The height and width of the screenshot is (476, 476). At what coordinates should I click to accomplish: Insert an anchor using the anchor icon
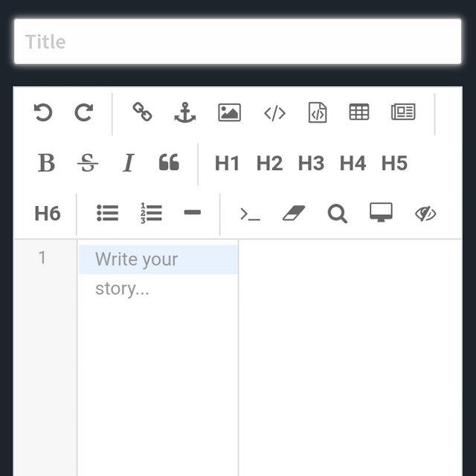[184, 112]
